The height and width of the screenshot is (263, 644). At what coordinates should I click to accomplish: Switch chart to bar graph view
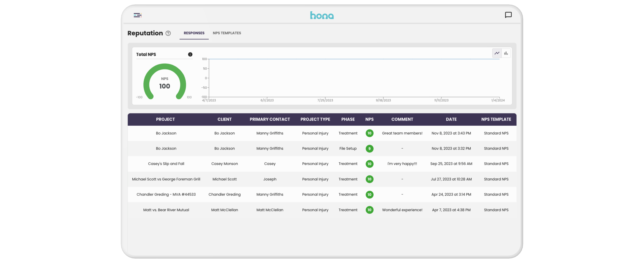506,53
